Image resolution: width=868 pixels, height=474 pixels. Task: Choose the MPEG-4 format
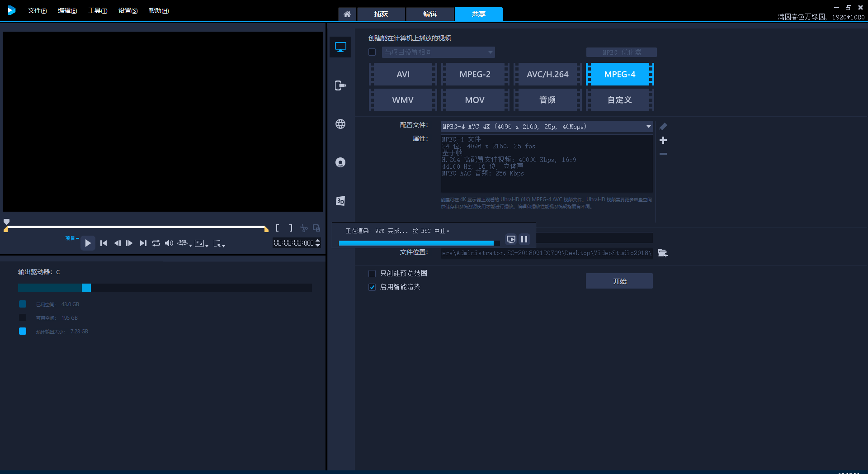620,74
